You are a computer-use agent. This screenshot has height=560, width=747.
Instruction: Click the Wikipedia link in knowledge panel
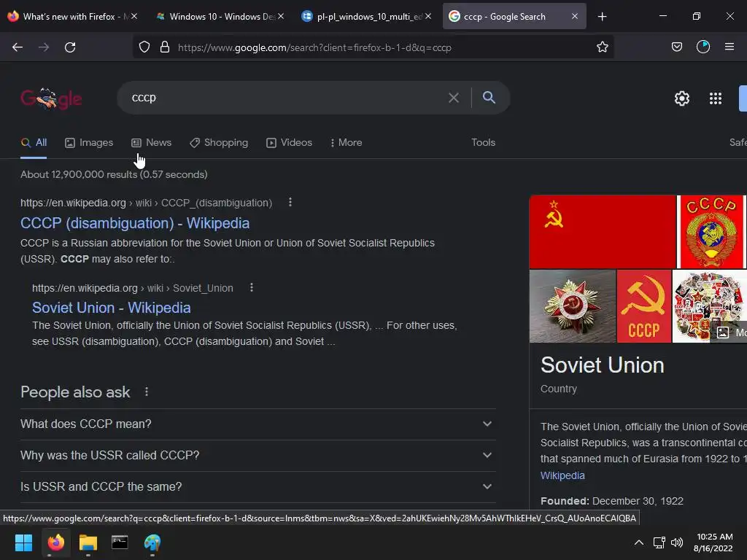click(x=562, y=475)
